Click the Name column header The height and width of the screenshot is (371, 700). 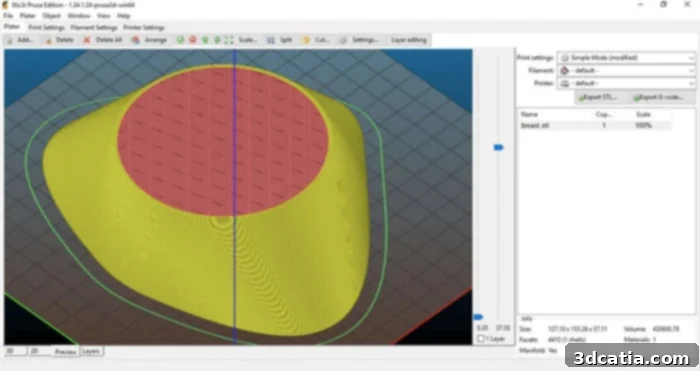pos(529,115)
